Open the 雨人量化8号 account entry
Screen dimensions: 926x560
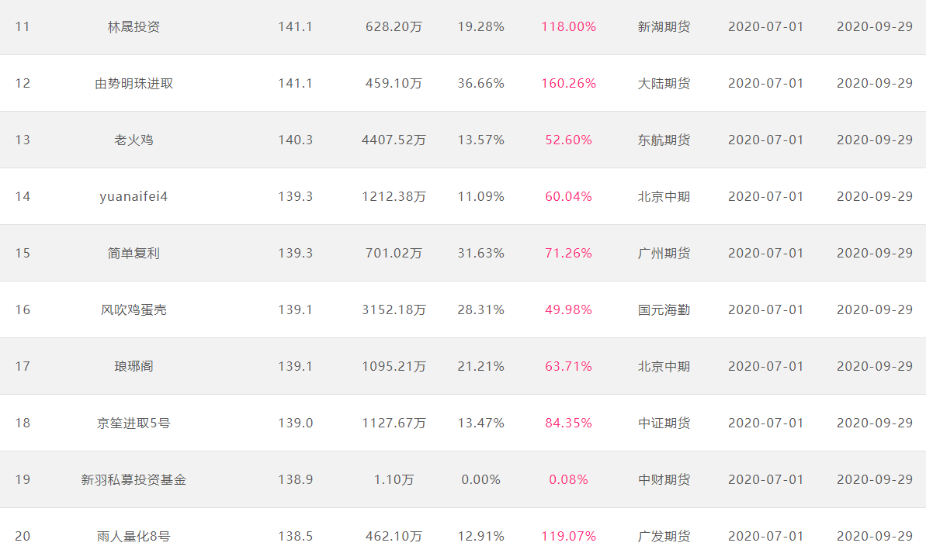pos(134,537)
